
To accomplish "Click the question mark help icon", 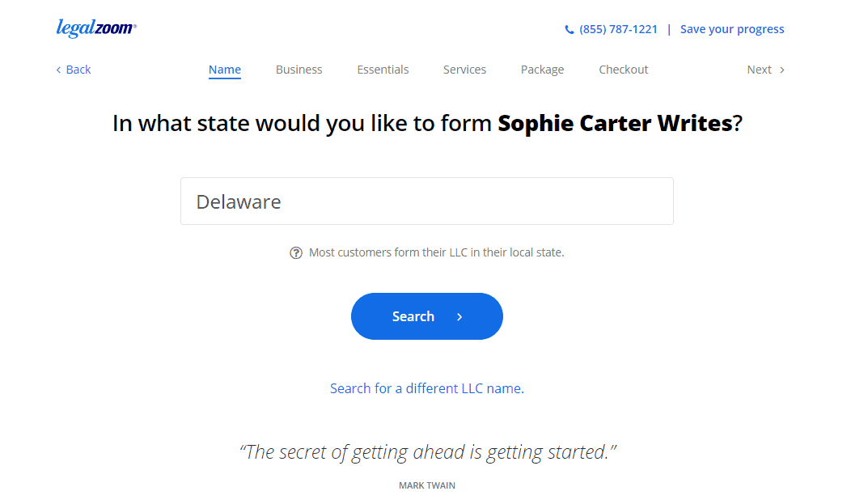I will click(x=296, y=253).
